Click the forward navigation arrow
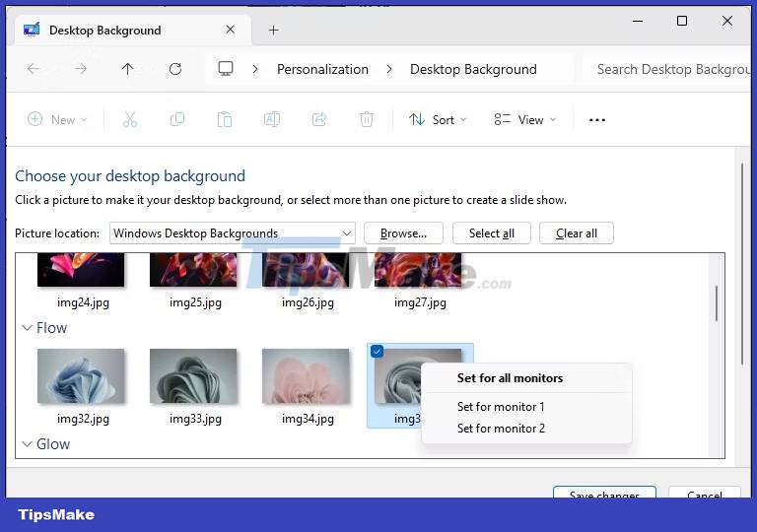 81,69
